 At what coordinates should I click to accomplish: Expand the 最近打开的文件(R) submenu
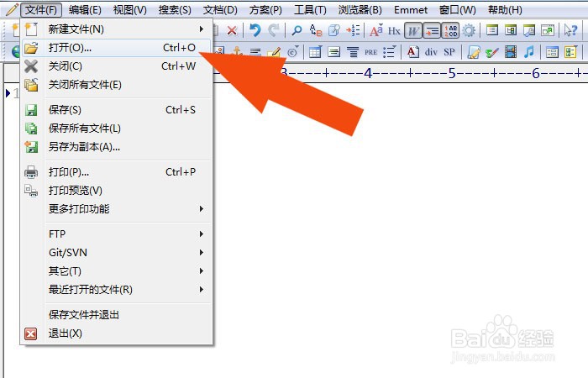click(116, 290)
